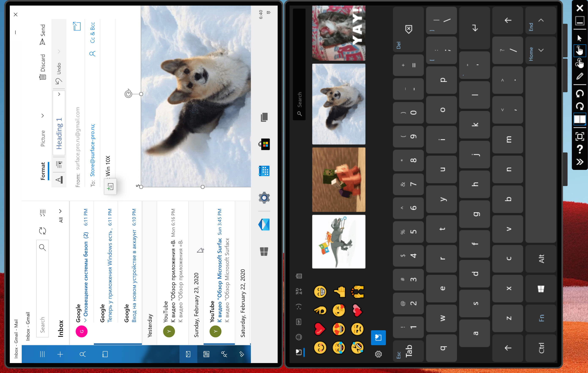The width and height of the screenshot is (588, 373).
Task: Open clipboard history tab in emoji panel
Action: point(299,276)
